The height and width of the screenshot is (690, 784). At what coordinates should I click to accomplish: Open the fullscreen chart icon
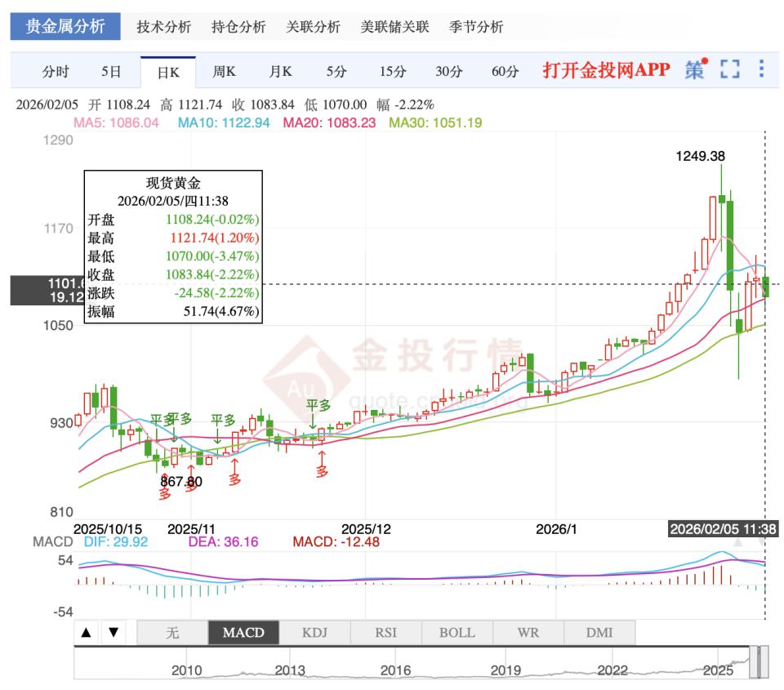pos(729,69)
